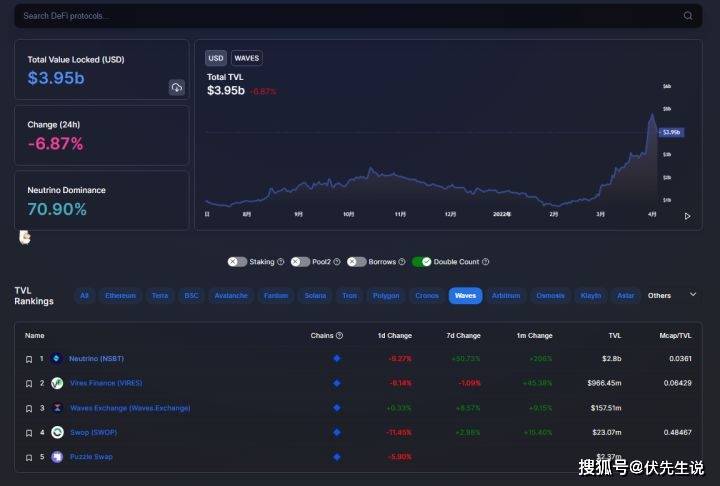Disable the Double Count toggle

tap(422, 261)
